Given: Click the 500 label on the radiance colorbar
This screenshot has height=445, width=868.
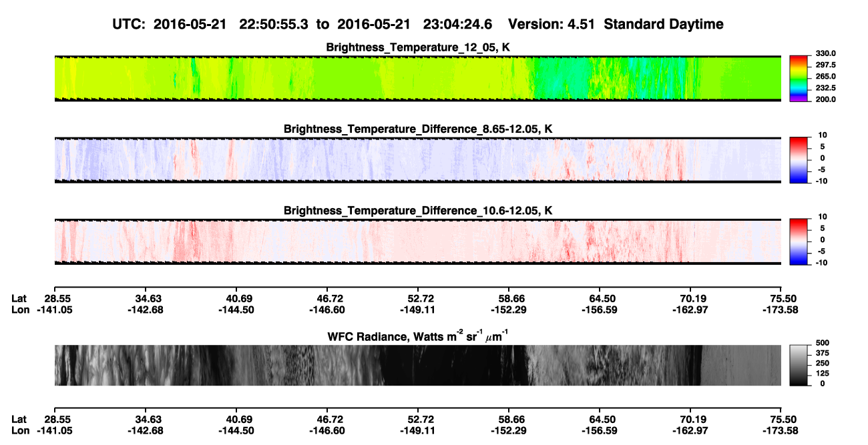Looking at the screenshot, I should tap(822, 344).
